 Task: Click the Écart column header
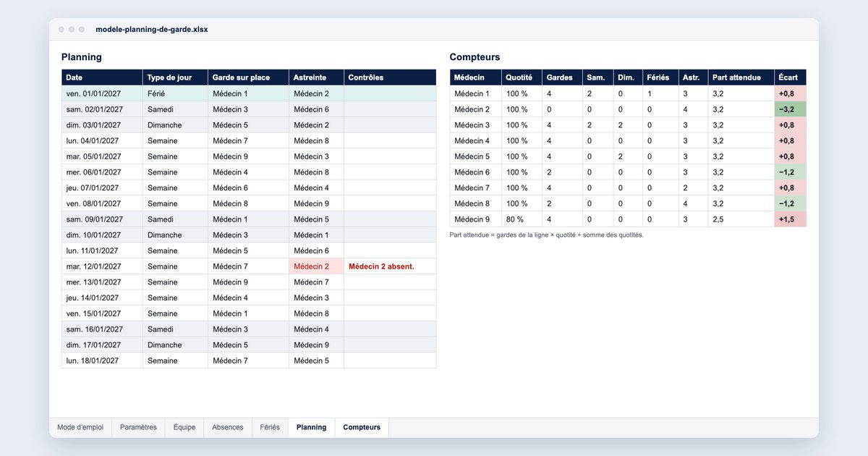coord(790,77)
